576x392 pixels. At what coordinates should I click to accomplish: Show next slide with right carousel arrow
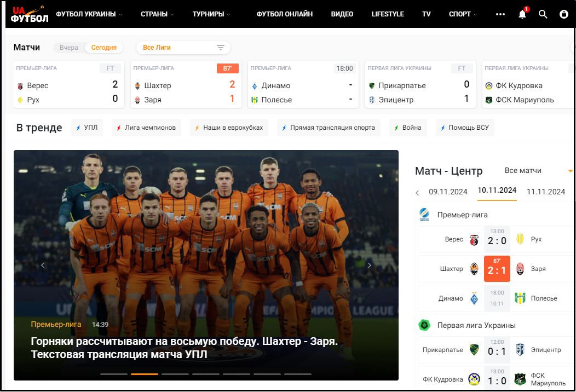click(370, 265)
